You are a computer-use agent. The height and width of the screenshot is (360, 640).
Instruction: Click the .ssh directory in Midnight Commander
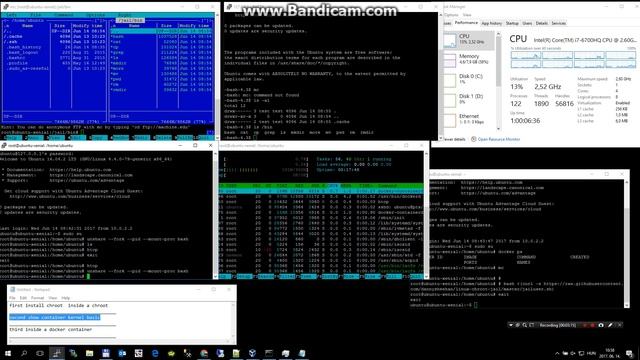(11, 42)
